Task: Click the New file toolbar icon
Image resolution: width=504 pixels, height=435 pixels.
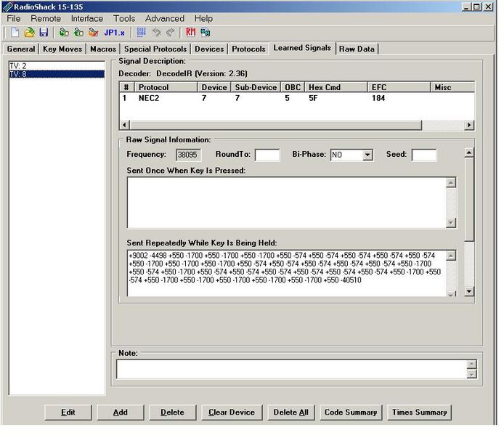Action: click(15, 33)
